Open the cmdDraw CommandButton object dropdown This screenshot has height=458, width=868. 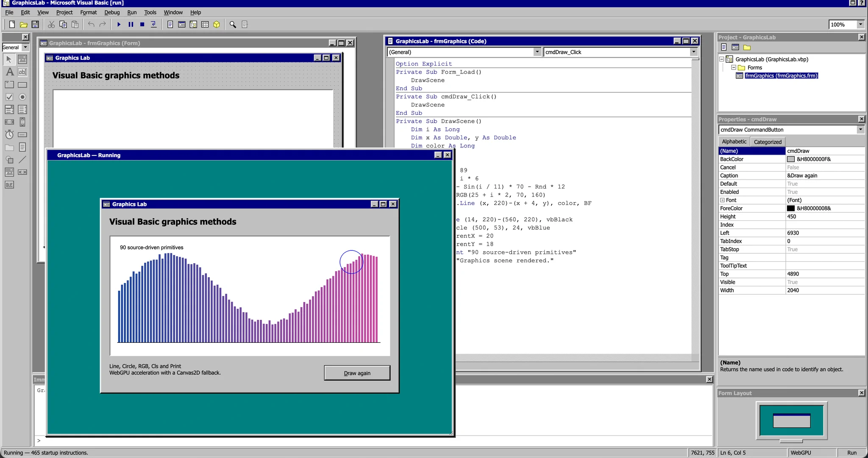point(860,130)
